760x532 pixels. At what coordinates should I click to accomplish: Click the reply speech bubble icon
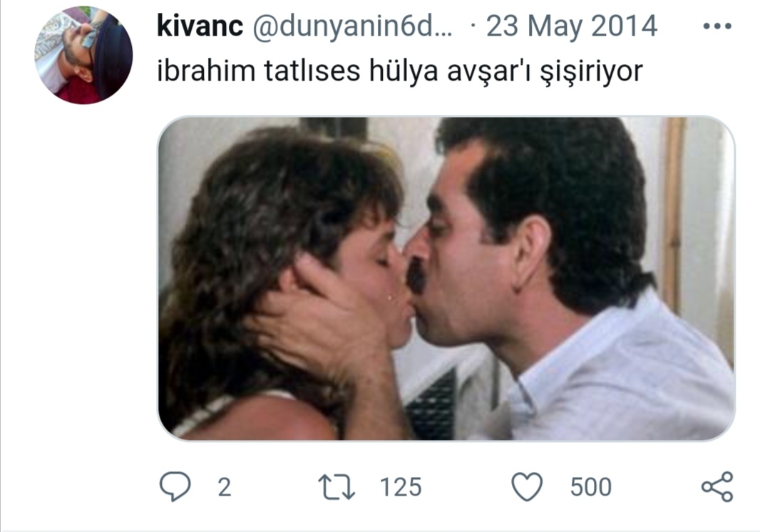tap(175, 486)
